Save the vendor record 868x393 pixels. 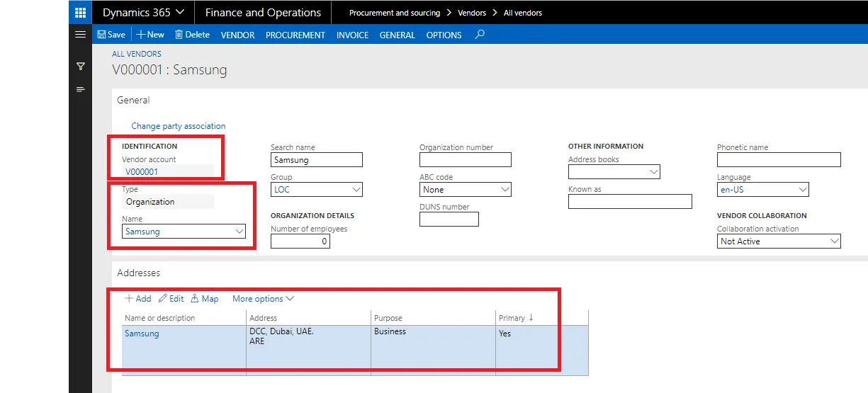pos(111,35)
